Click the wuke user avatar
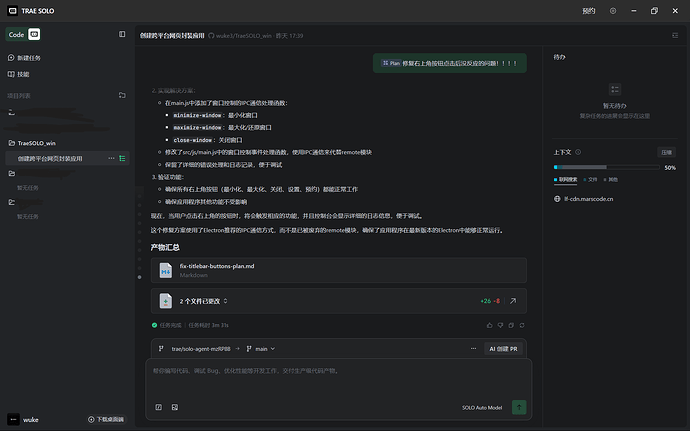The height and width of the screenshot is (431, 690). point(13,420)
